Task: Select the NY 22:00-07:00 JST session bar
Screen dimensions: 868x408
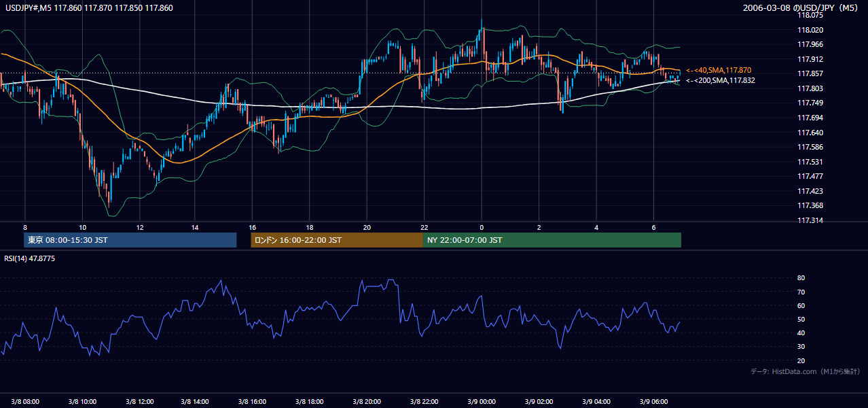Action: point(552,240)
